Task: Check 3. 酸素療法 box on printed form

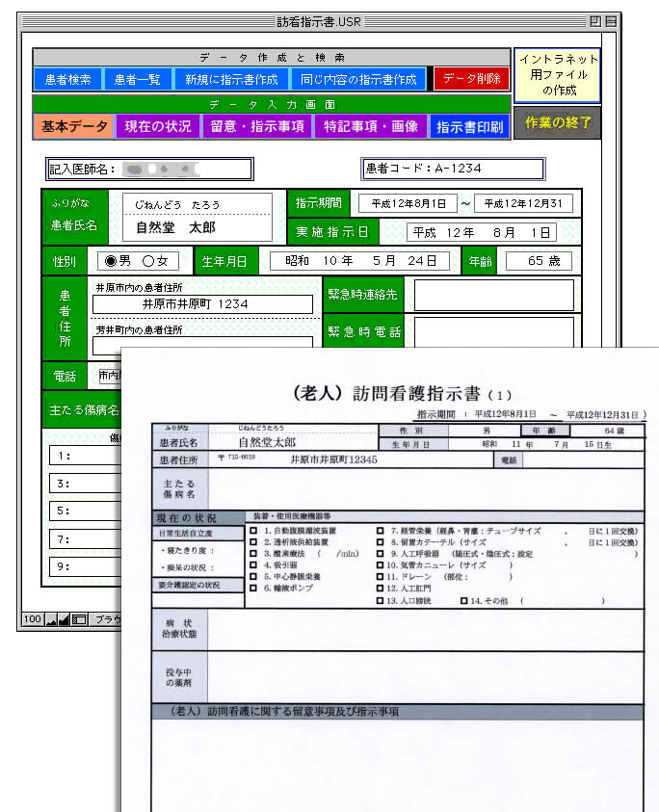Action: 253,553
